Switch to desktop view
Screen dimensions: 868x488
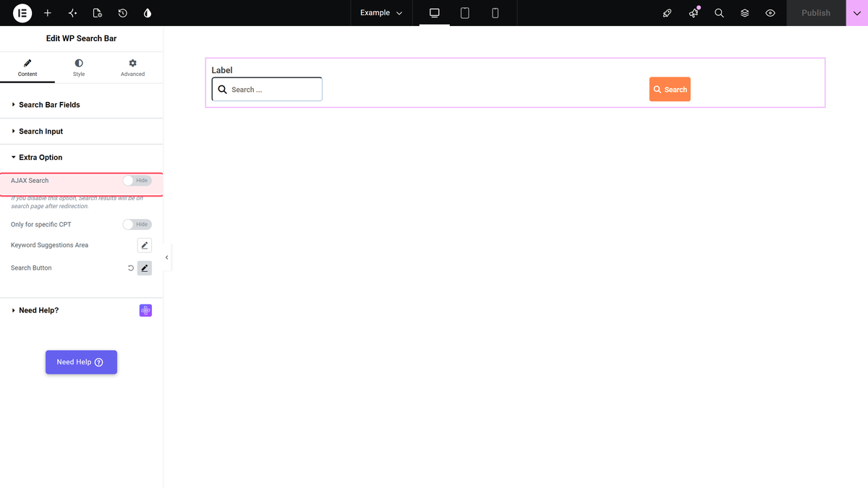(435, 13)
